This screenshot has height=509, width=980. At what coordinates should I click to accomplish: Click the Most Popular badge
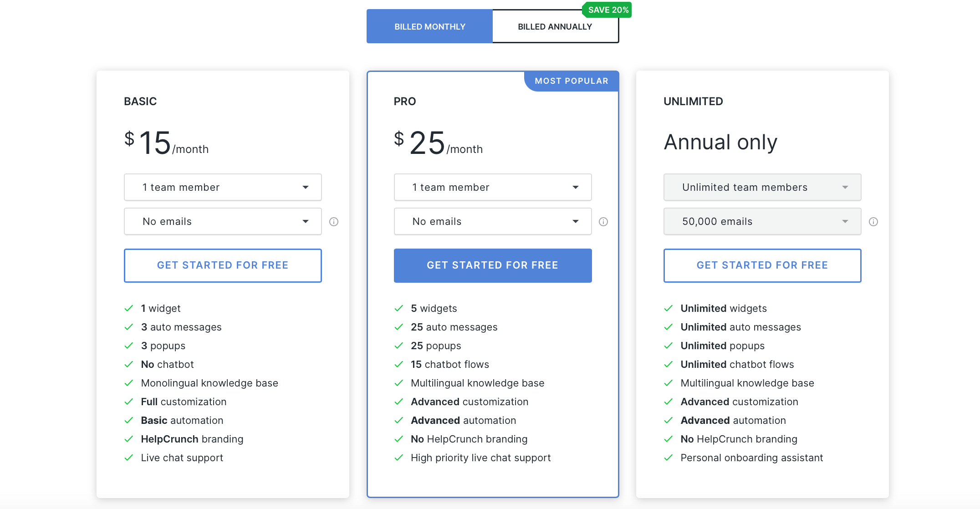point(572,81)
